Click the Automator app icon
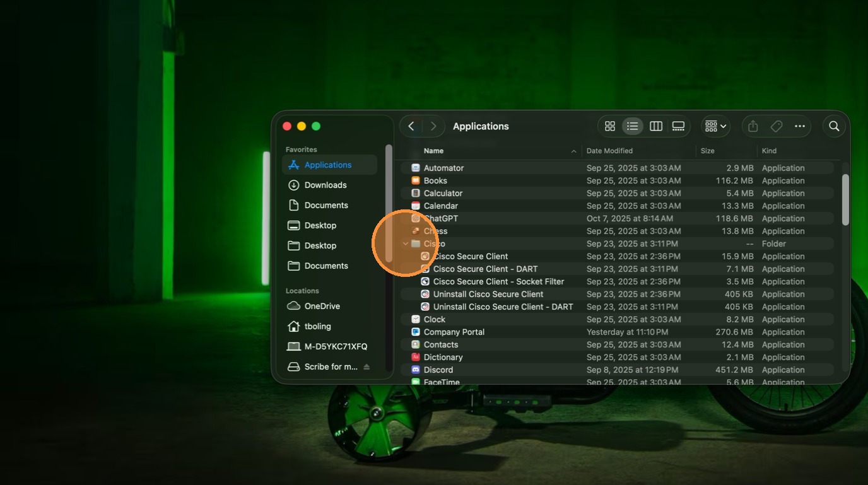Viewport: 868px width, 485px height. [x=416, y=168]
